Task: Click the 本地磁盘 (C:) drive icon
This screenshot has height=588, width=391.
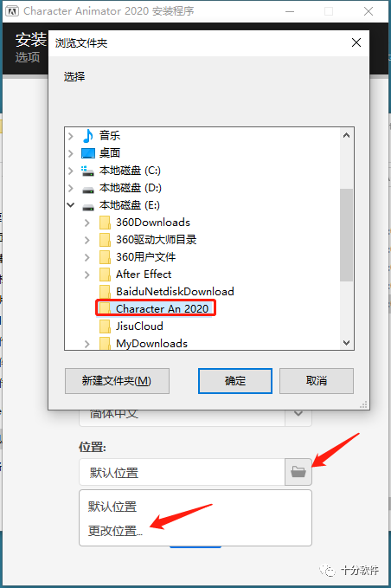Action: [88, 171]
